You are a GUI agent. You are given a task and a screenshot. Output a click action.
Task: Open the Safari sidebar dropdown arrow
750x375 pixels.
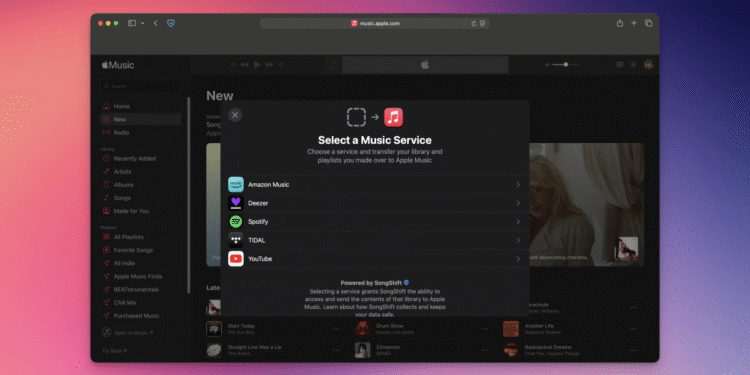click(x=143, y=23)
